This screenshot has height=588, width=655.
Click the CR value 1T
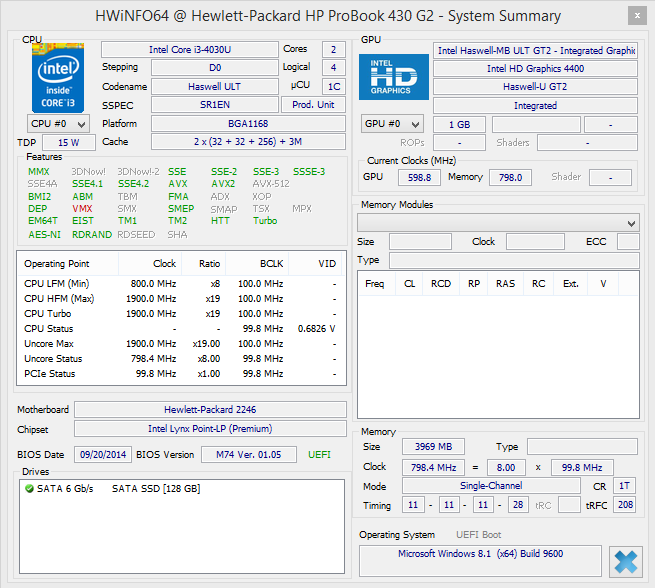pos(624,486)
